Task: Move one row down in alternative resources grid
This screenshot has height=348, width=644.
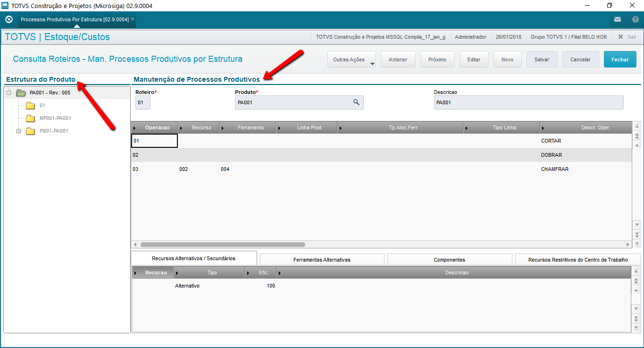Action: [x=636, y=308]
